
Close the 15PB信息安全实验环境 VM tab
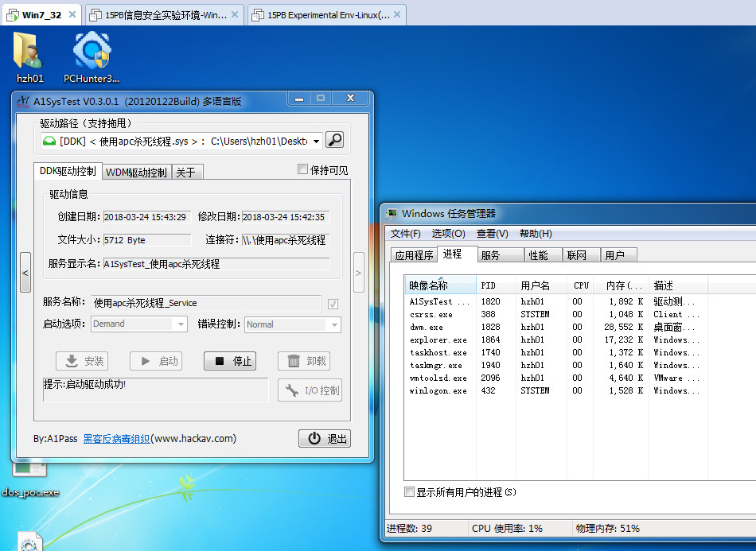[x=235, y=14]
